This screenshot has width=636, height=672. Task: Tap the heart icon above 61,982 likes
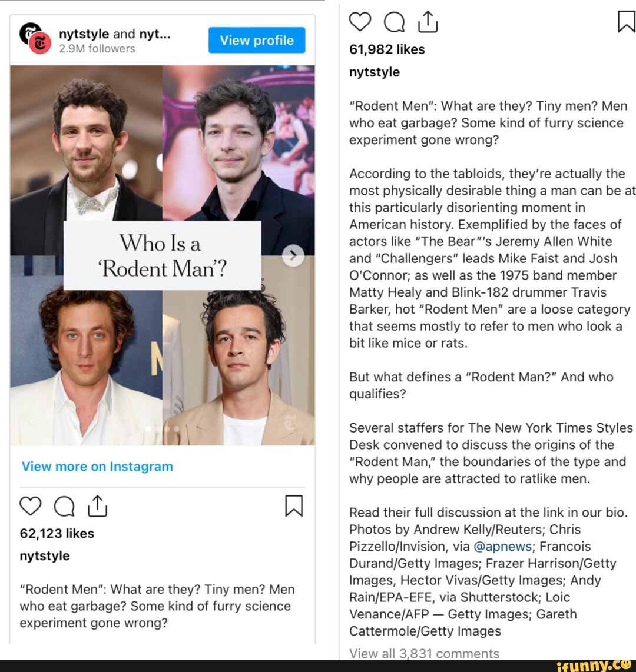[x=360, y=22]
